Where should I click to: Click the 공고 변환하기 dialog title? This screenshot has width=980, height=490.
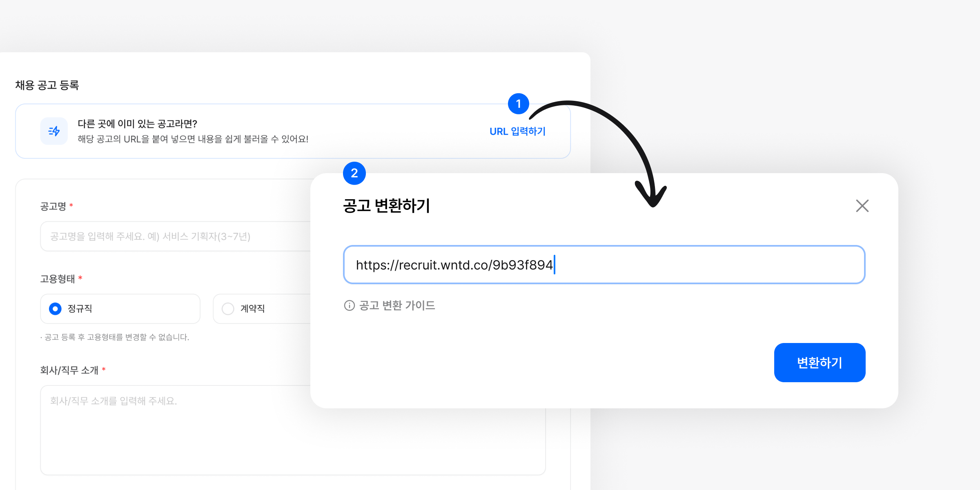pos(386,205)
